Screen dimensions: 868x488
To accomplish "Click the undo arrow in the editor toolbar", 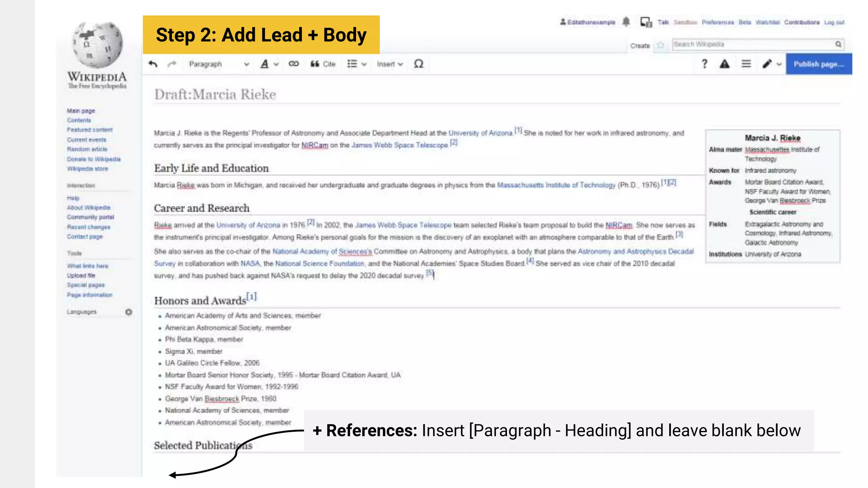I will [153, 64].
